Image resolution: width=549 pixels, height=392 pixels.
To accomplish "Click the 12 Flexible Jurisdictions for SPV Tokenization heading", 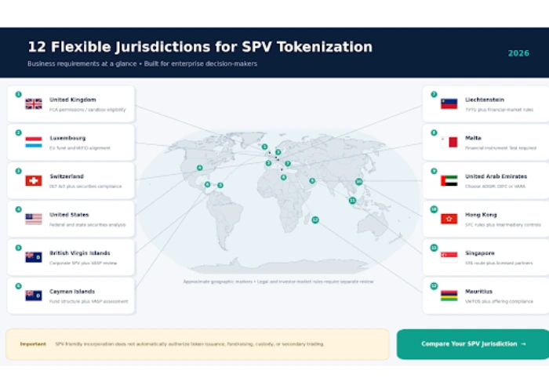I will [x=200, y=47].
